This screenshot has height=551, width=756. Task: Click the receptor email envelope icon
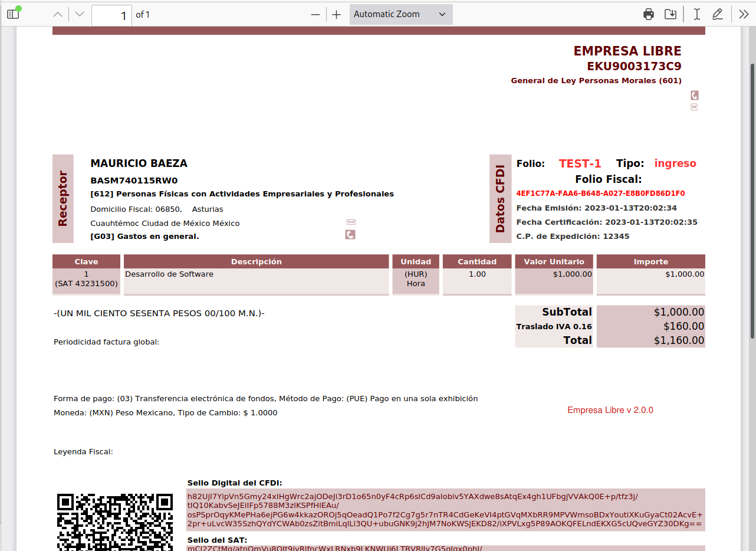(x=351, y=222)
